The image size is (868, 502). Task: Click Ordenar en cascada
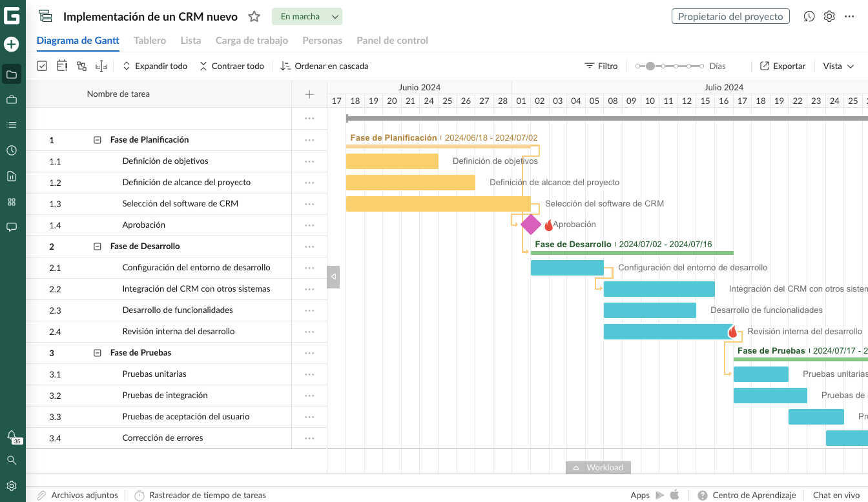click(x=325, y=66)
